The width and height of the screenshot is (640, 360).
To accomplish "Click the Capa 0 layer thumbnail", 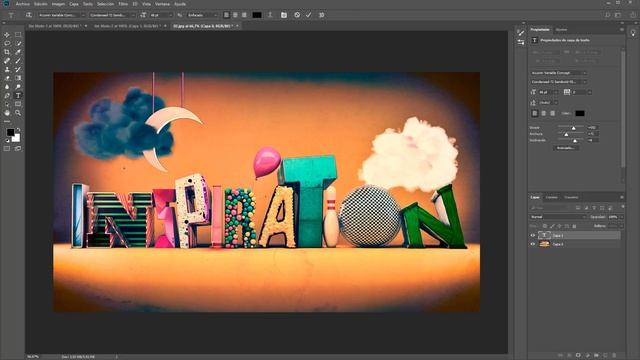I will (x=544, y=244).
